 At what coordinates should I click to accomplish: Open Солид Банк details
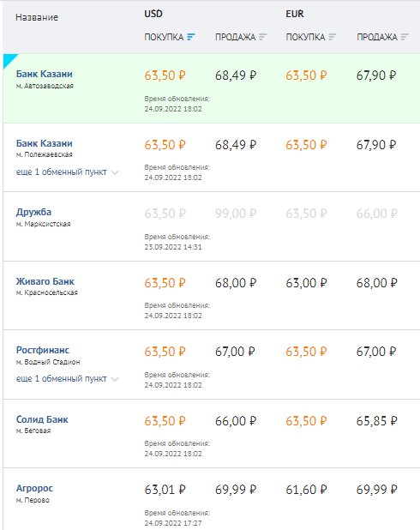click(x=42, y=419)
